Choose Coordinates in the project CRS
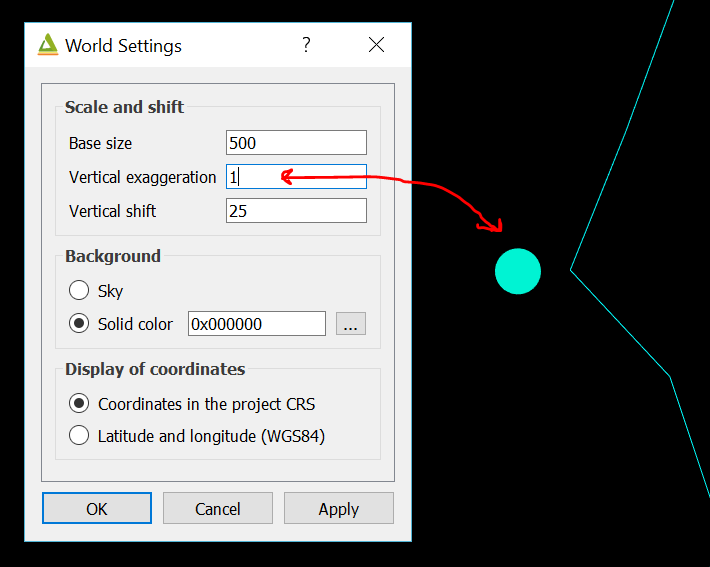710x567 pixels. coord(79,404)
